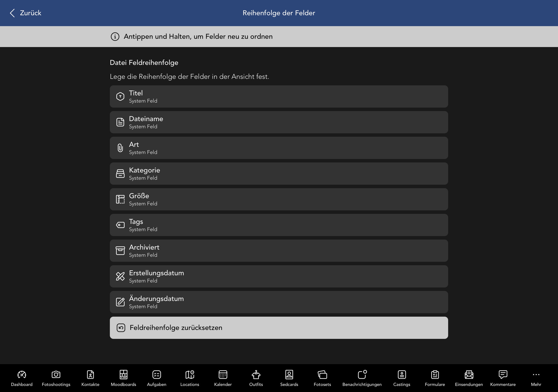Click the Änderungsdatum edit icon
The width and height of the screenshot is (558, 392).
coord(120,302)
